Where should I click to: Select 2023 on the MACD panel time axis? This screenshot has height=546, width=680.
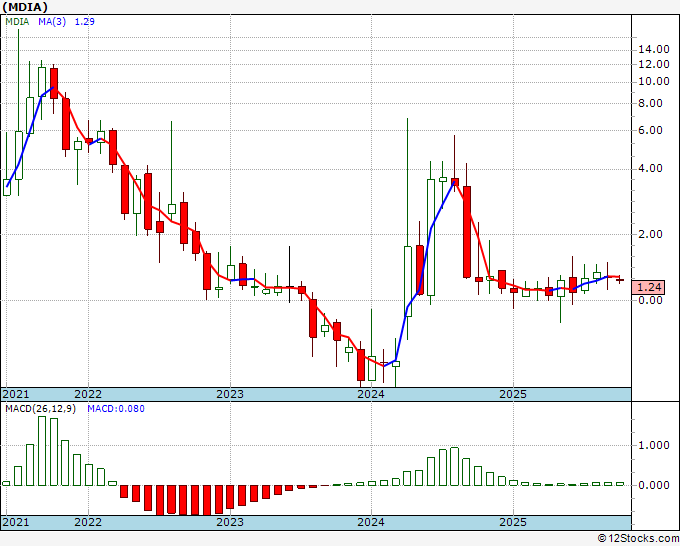(x=230, y=522)
